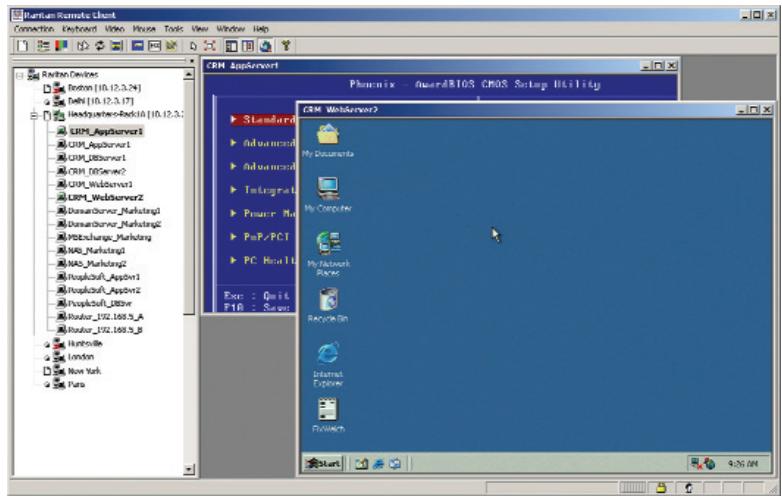Expand the Paris device node
Viewport: 782px width, 498px height.
coord(47,385)
